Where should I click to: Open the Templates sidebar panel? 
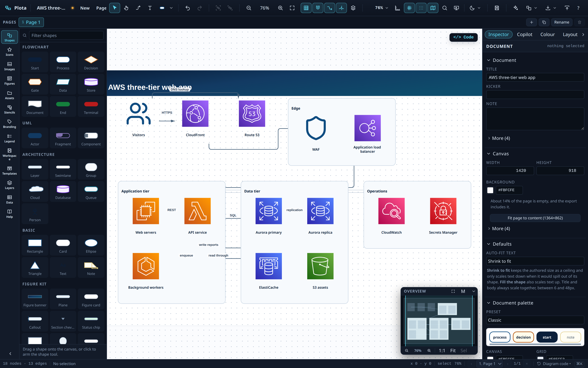[10, 171]
